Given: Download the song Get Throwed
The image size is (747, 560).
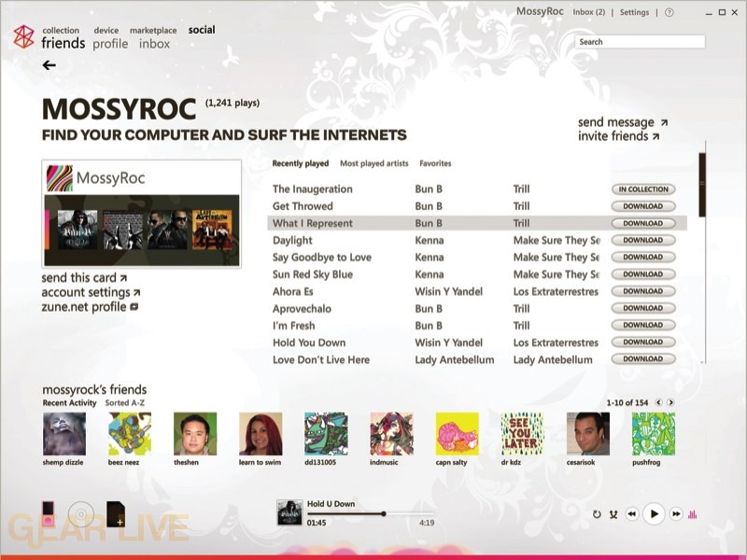Looking at the screenshot, I should click(643, 206).
